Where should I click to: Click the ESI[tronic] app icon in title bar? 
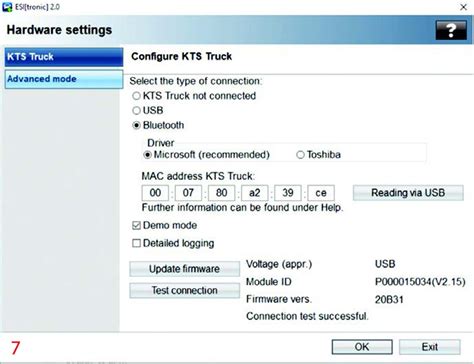pos(7,7)
